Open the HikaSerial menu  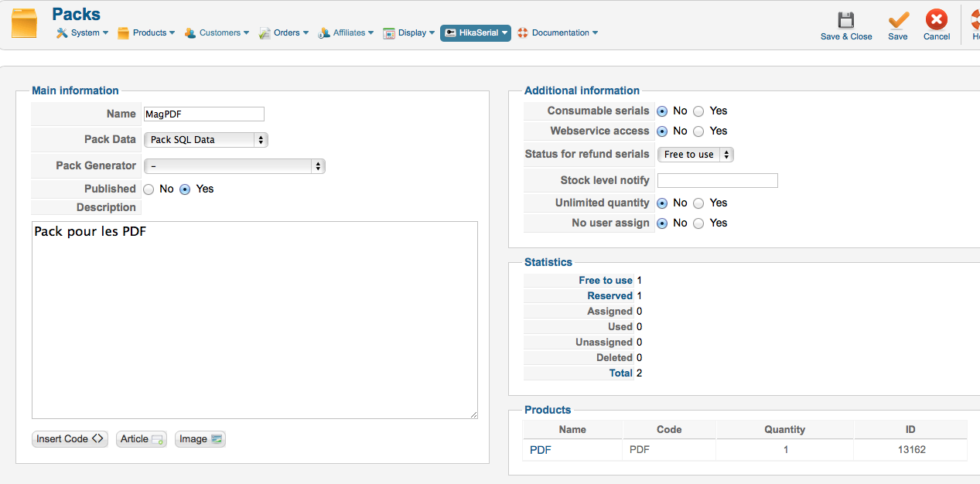[x=476, y=33]
